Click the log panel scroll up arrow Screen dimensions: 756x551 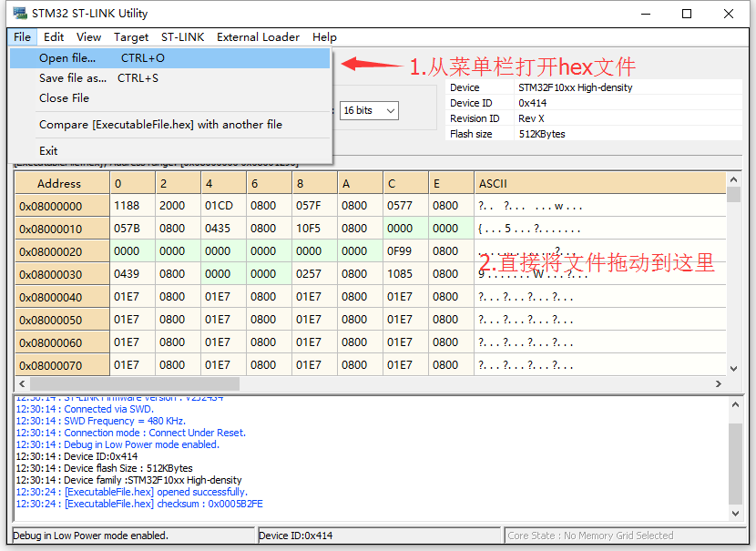click(735, 404)
